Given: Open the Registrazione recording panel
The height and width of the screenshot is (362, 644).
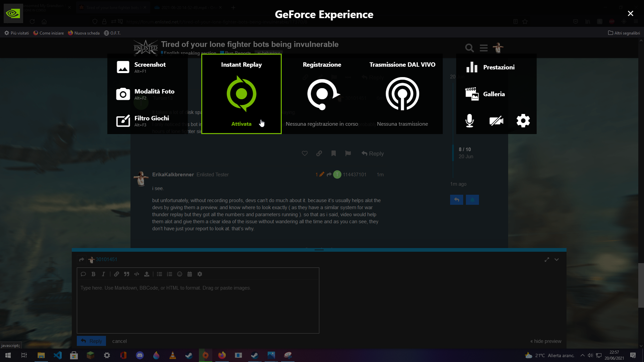Looking at the screenshot, I should (322, 94).
